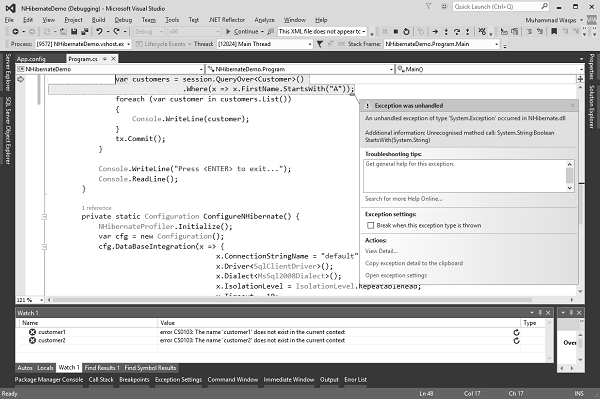
Task: Pin the Program.cs tab
Action: tap(104, 59)
